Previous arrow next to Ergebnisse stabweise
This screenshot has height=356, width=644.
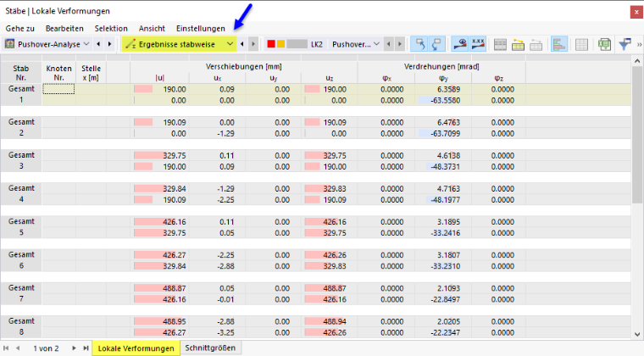click(x=241, y=44)
